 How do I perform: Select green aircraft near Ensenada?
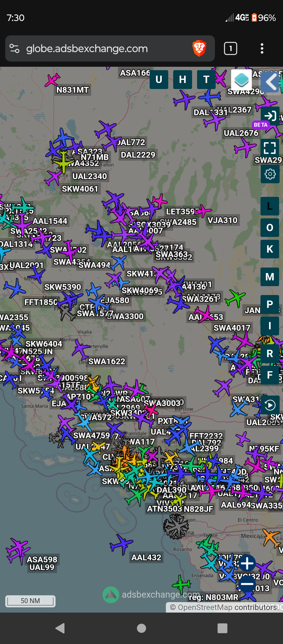tap(181, 584)
